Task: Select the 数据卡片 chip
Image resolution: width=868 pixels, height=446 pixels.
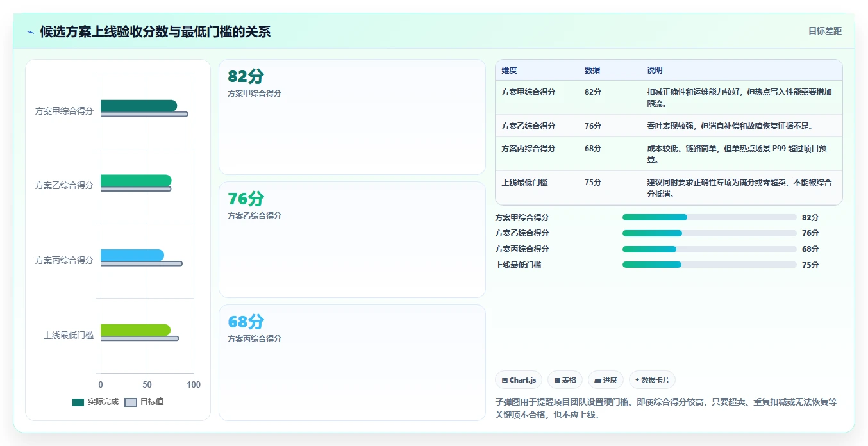Action: [652, 380]
